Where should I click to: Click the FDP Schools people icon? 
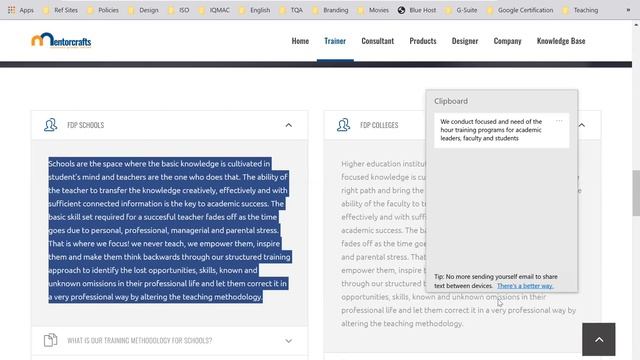click(x=51, y=125)
